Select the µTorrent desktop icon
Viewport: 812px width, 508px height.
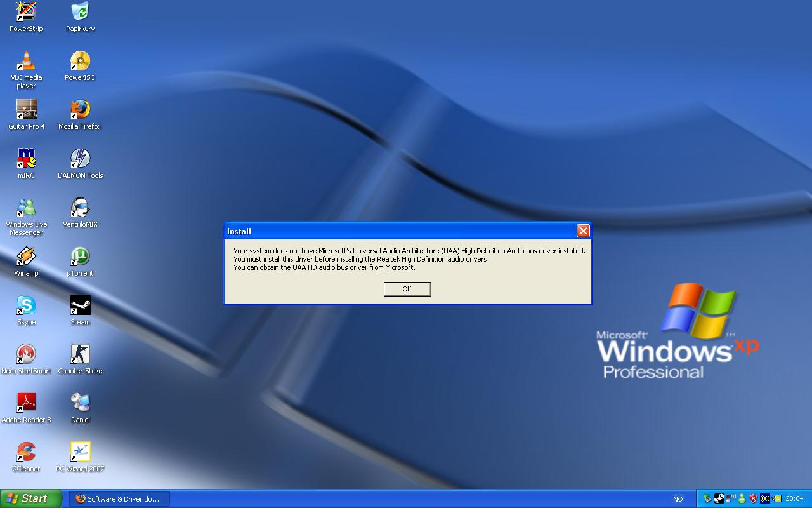(80, 262)
